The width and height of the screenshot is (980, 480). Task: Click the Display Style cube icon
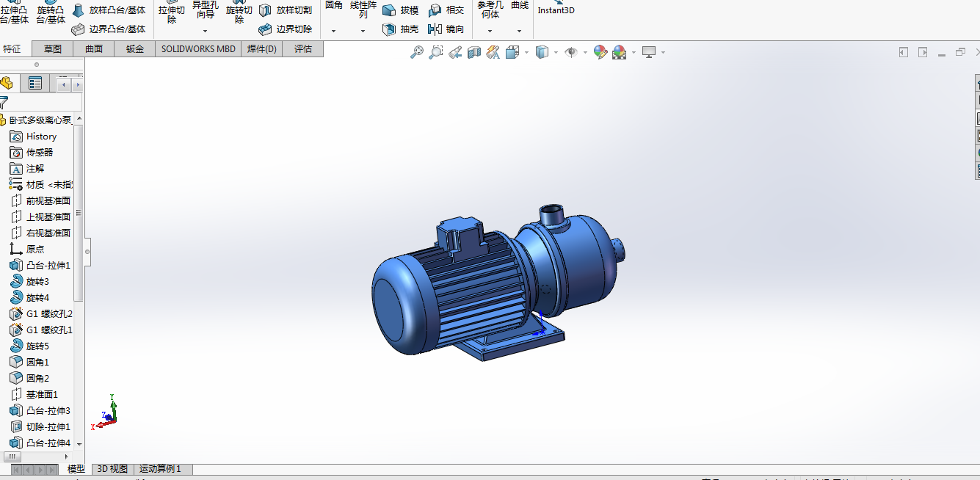click(x=542, y=52)
